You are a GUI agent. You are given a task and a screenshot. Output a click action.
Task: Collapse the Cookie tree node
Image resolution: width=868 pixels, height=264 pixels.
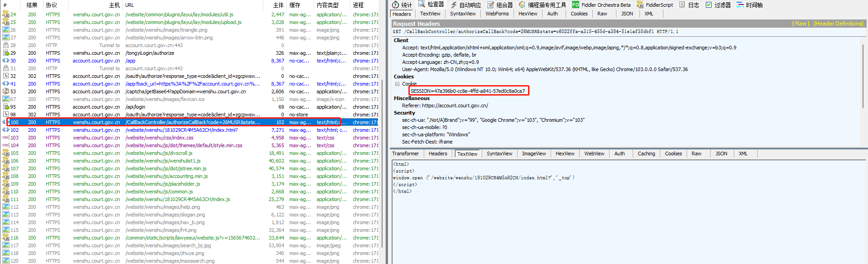click(x=397, y=84)
